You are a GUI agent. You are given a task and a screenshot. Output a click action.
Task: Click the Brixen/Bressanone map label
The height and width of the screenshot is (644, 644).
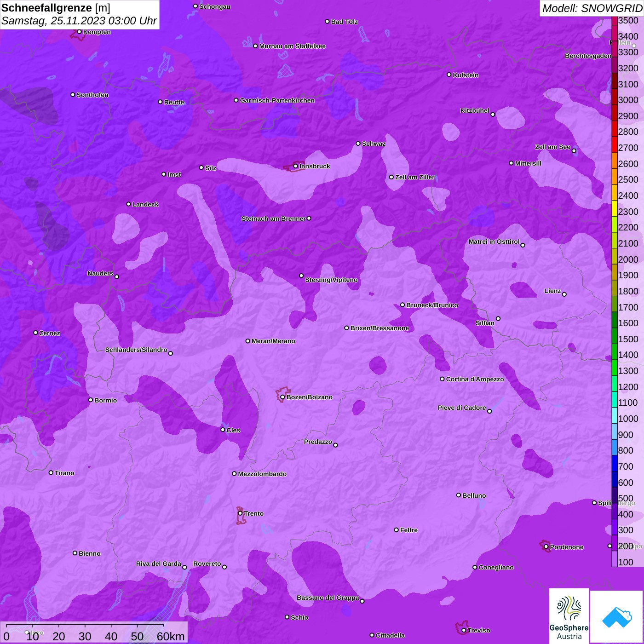click(379, 328)
